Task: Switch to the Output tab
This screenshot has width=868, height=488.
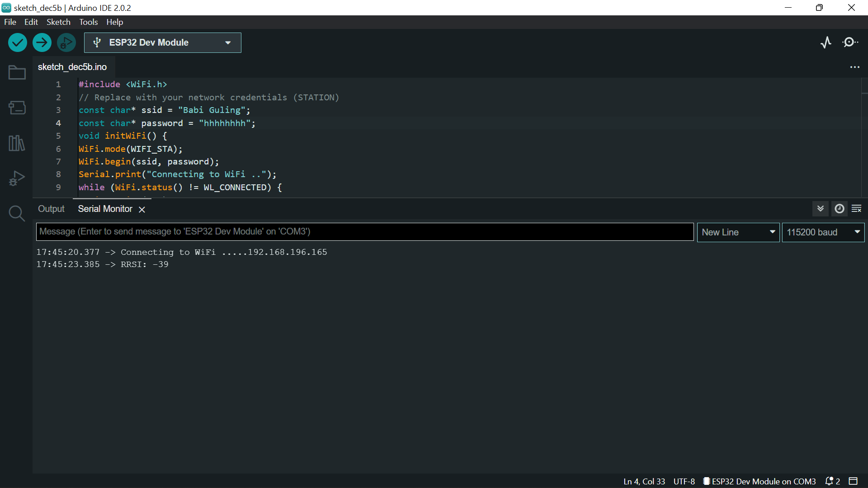Action: pyautogui.click(x=51, y=209)
